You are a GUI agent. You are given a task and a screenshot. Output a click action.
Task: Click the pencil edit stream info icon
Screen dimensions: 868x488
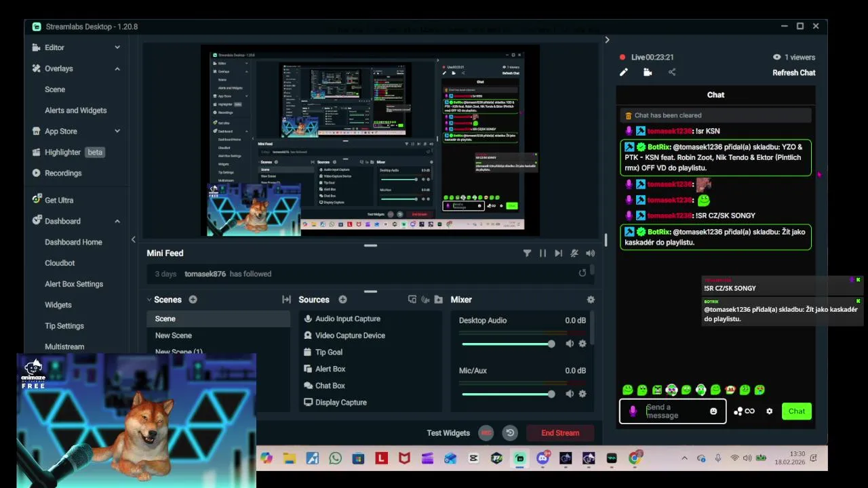(x=624, y=73)
